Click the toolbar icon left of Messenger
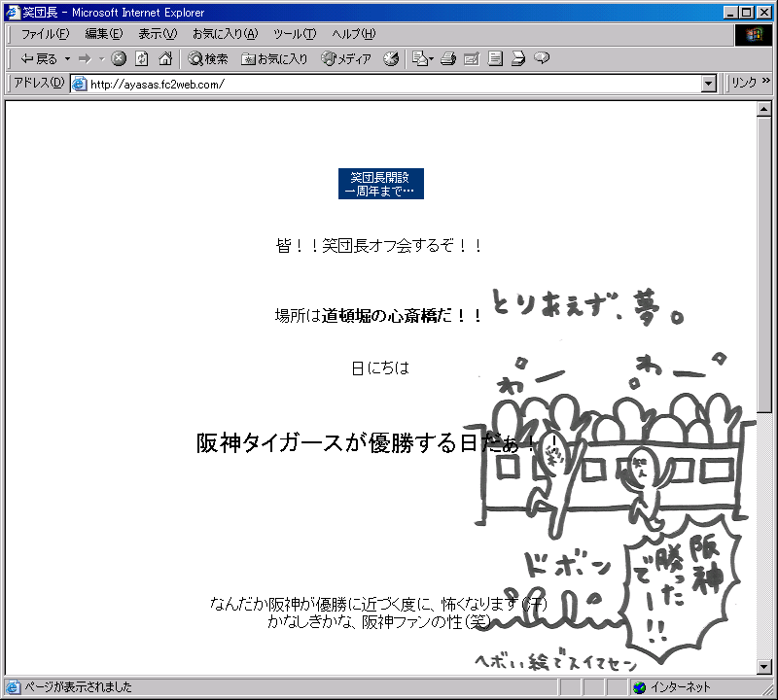The height and width of the screenshot is (700, 778). [x=518, y=59]
